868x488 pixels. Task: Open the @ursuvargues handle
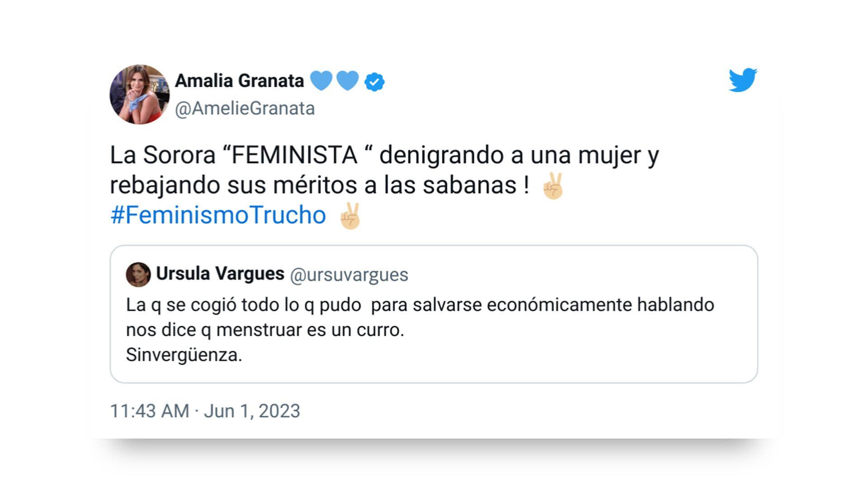[x=349, y=275]
